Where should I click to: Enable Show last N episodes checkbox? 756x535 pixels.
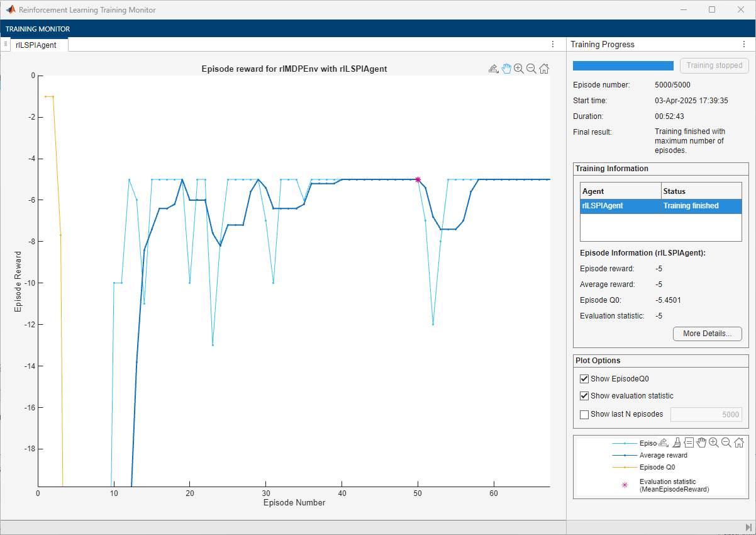click(584, 414)
